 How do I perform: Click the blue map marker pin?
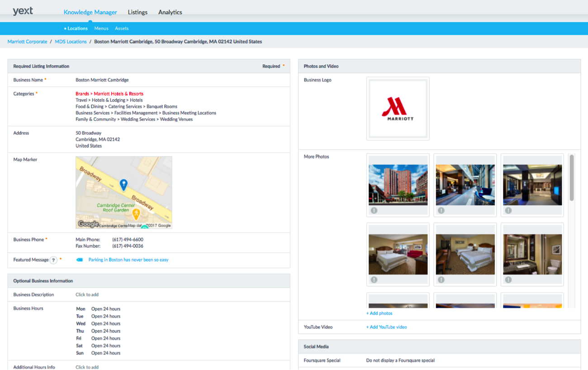coord(123,184)
